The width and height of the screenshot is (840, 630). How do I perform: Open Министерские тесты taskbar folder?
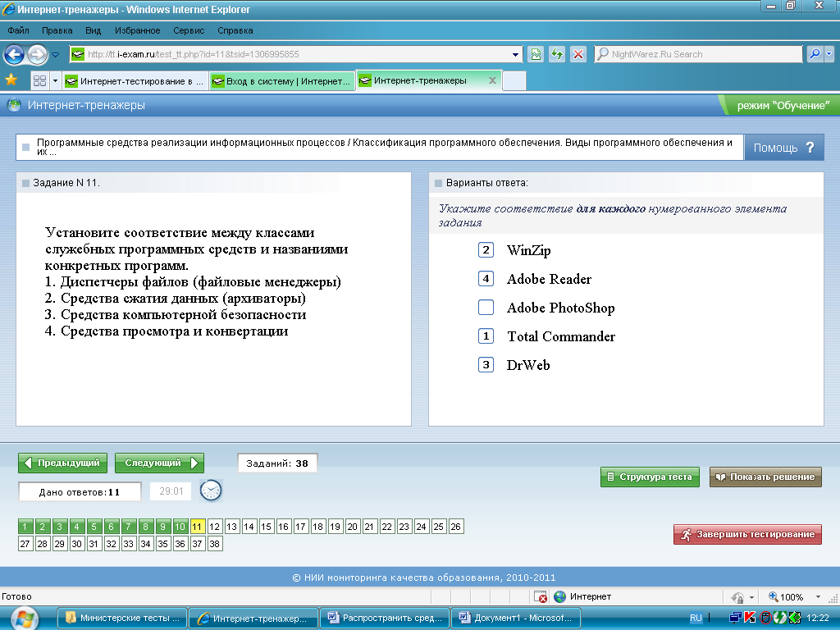pyautogui.click(x=122, y=618)
